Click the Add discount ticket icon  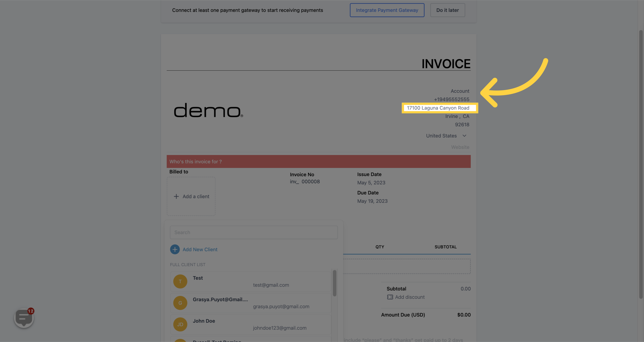coord(390,297)
